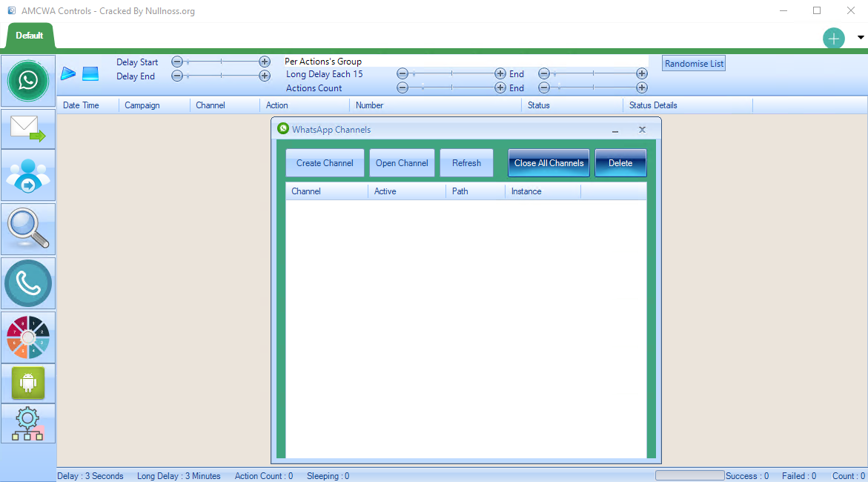Click the status bar progress bar
The image size is (868, 482).
click(x=690, y=475)
